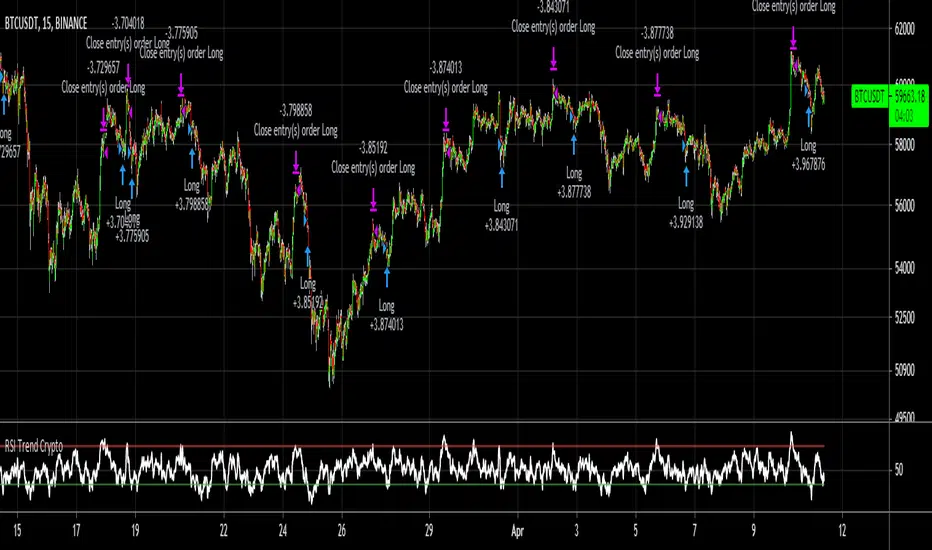Click the -3.798858 close order label

[295, 120]
